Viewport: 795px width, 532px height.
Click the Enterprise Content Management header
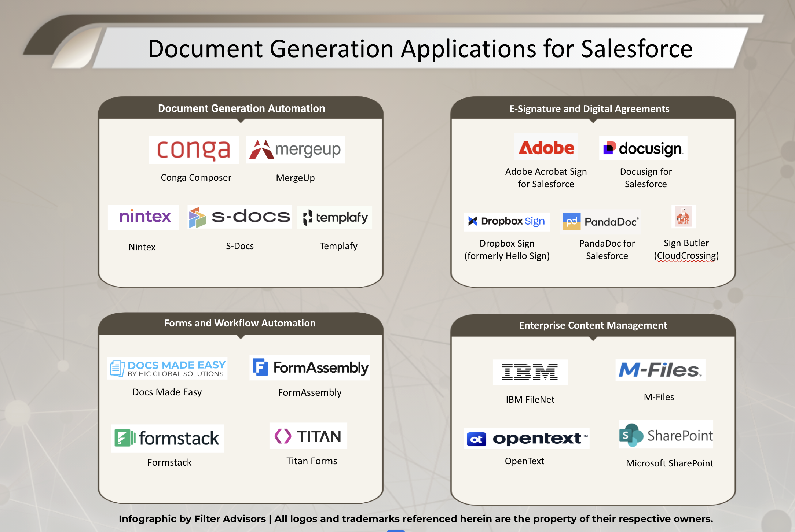pos(593,325)
